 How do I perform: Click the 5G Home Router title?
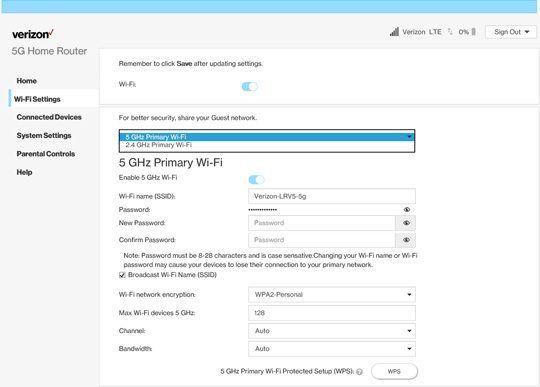[x=49, y=51]
